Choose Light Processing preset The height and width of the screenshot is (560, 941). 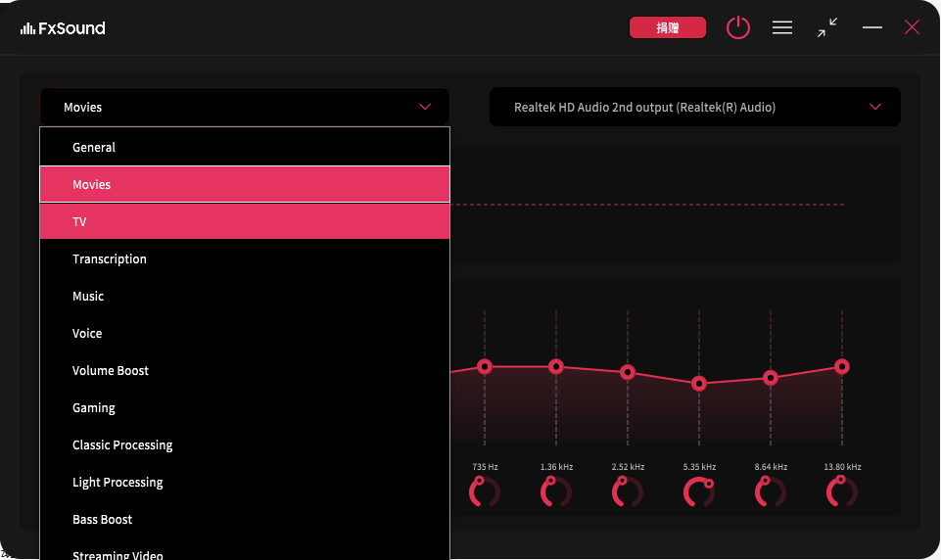coord(244,482)
